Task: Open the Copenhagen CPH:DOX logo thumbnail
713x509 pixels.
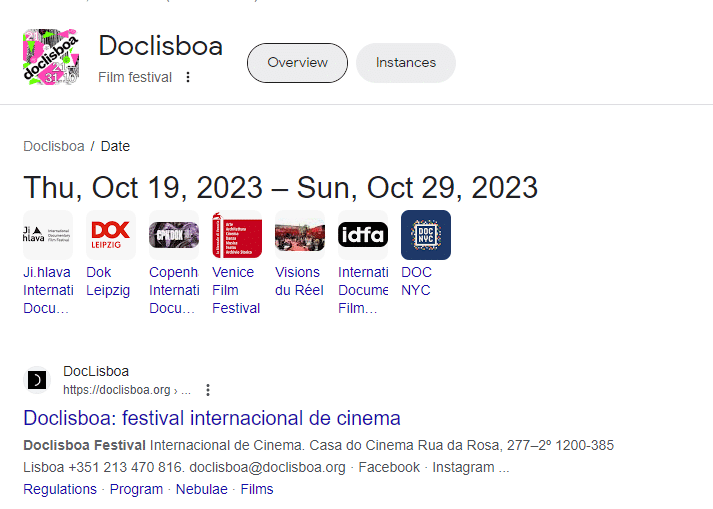Action: [174, 235]
